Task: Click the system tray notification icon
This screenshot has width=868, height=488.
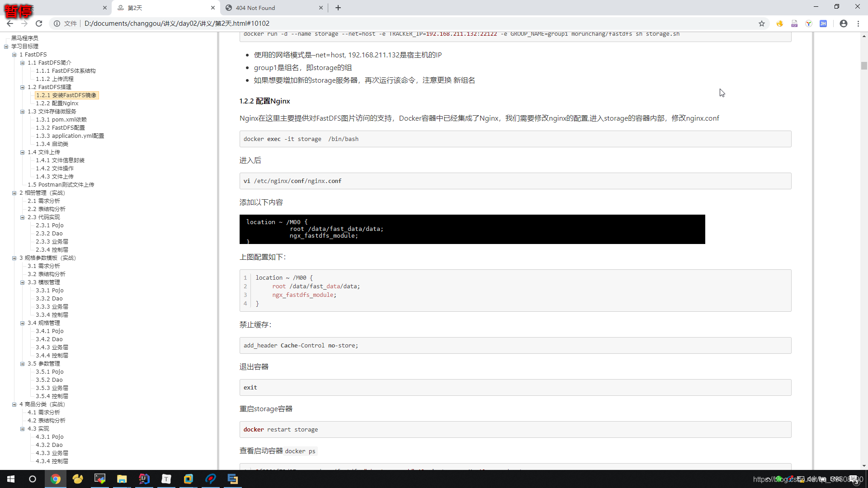Action: tap(854, 479)
